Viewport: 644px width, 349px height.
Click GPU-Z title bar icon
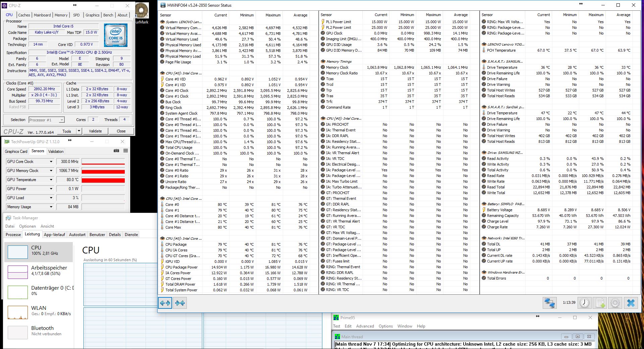point(7,141)
